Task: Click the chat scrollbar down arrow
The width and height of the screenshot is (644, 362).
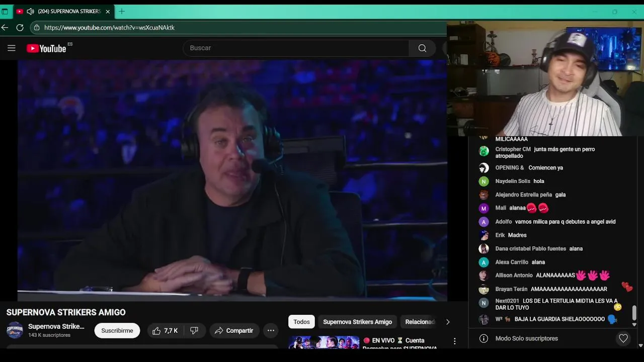Action: tap(634, 325)
